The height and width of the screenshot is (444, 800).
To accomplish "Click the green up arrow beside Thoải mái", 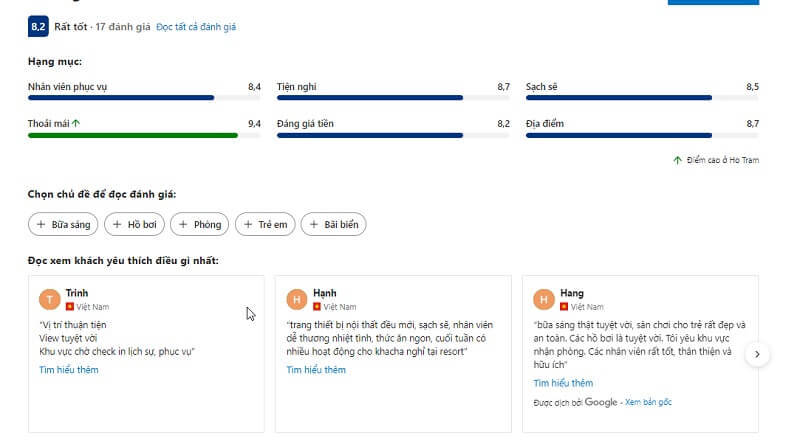I will [x=76, y=123].
